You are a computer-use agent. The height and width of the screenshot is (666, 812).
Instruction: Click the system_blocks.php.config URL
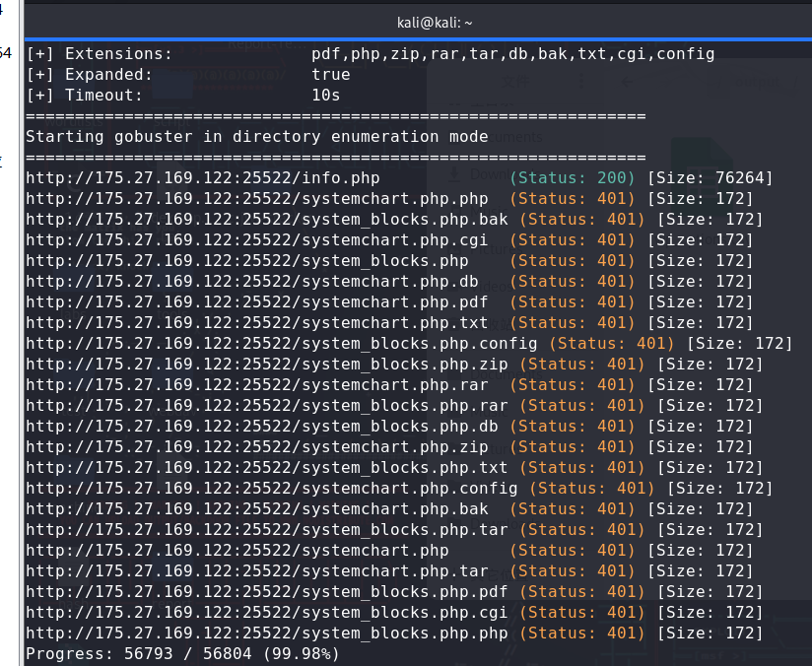click(281, 343)
